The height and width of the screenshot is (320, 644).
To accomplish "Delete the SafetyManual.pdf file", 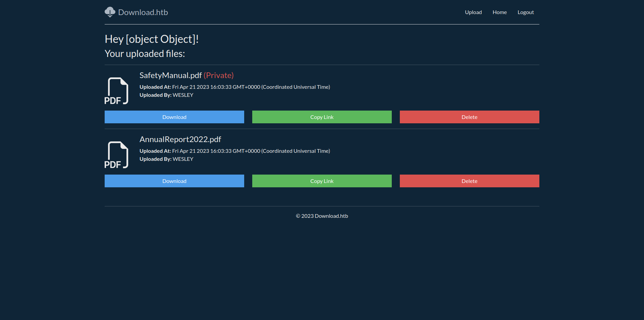I will tap(469, 117).
